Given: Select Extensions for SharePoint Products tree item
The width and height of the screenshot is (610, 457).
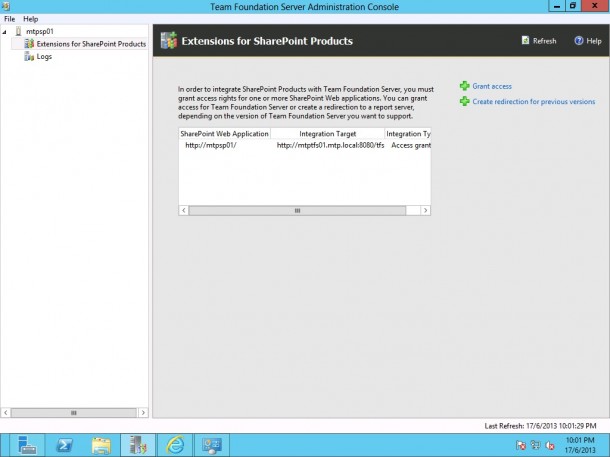Looking at the screenshot, I should (x=91, y=44).
